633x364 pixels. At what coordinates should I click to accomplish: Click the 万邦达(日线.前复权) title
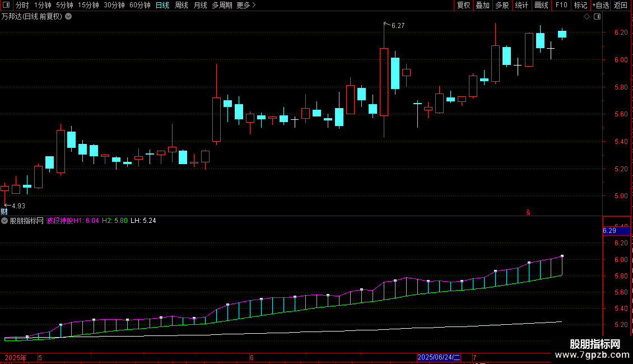point(32,17)
